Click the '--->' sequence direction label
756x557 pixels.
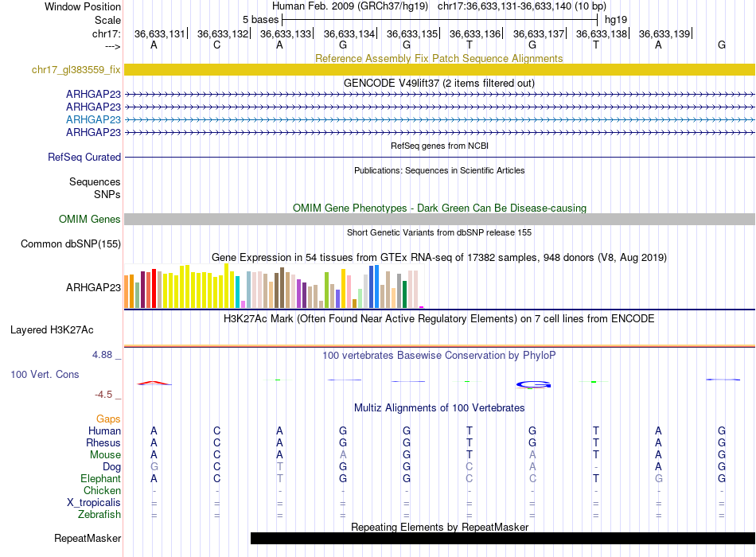112,46
